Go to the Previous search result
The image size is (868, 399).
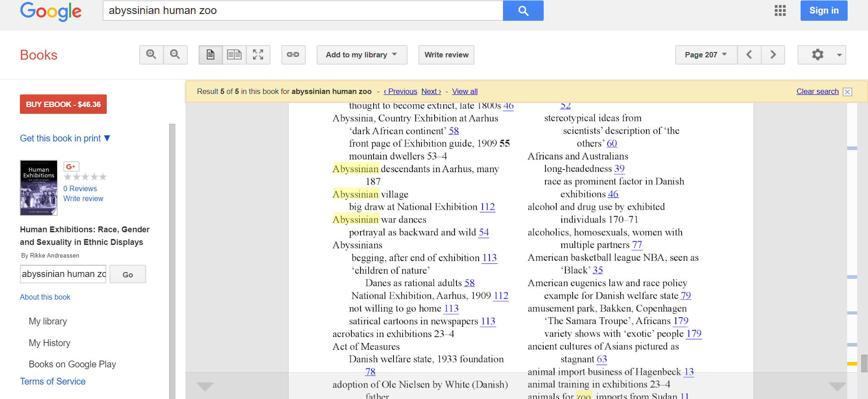[400, 91]
